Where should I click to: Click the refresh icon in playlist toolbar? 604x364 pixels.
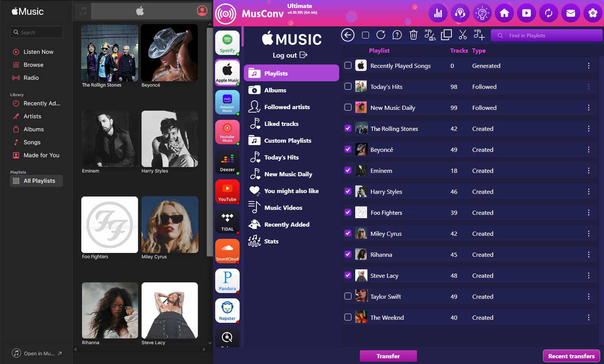[x=381, y=35]
